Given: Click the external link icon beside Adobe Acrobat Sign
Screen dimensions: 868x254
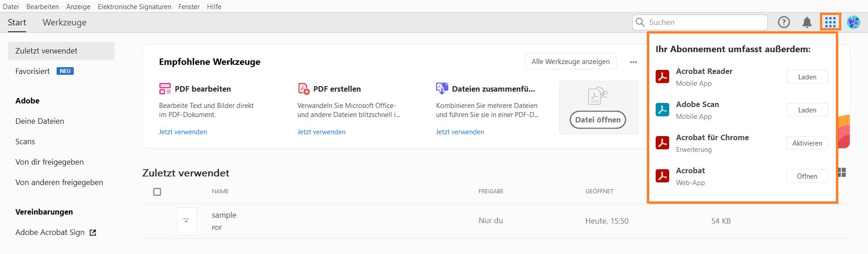Looking at the screenshot, I should 93,233.
